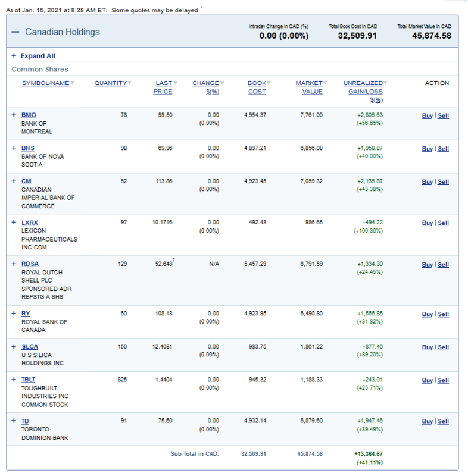This screenshot has height=476, width=468.
Task: Click sort arrow next to Quantity
Action: (x=130, y=83)
